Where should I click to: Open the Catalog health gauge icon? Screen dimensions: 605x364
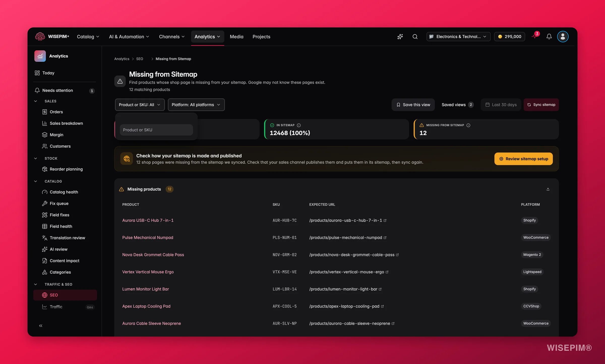45,192
